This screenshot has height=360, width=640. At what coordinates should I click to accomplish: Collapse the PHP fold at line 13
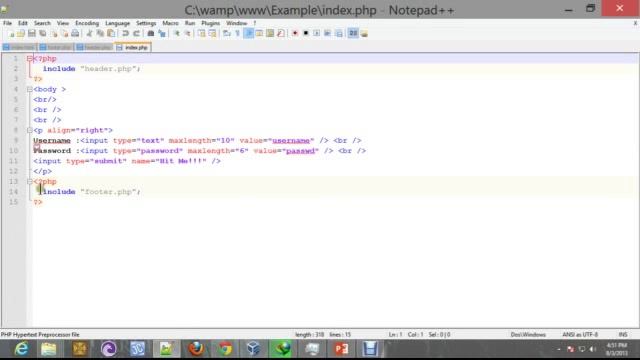point(29,182)
